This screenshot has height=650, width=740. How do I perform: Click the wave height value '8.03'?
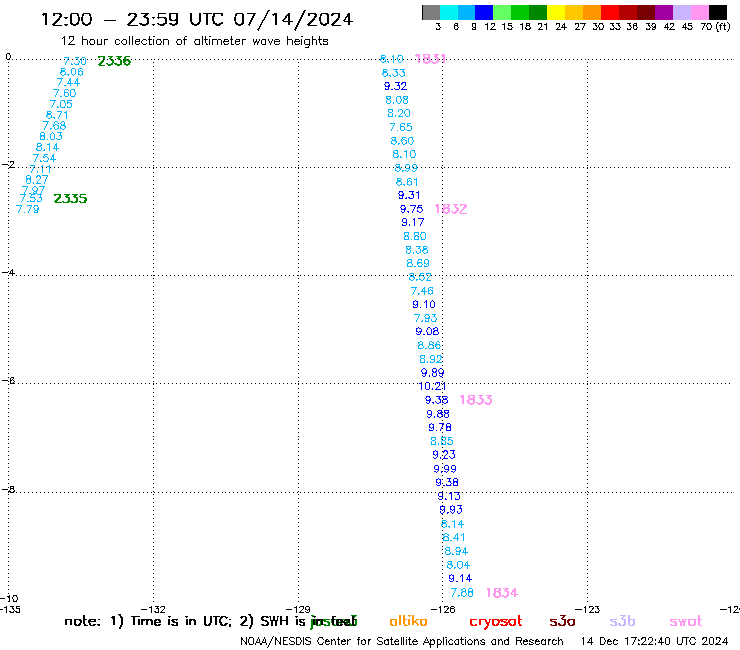[50, 136]
